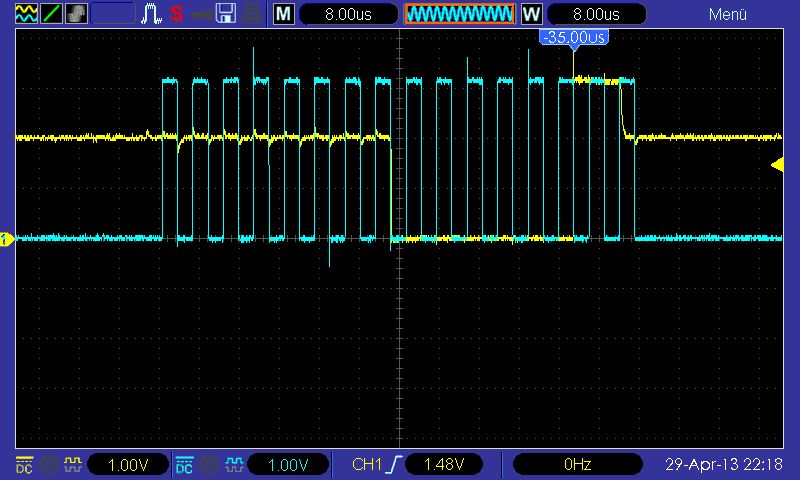Open the window timebase 8.00us field
Screen dimensions: 800x480
pos(597,14)
